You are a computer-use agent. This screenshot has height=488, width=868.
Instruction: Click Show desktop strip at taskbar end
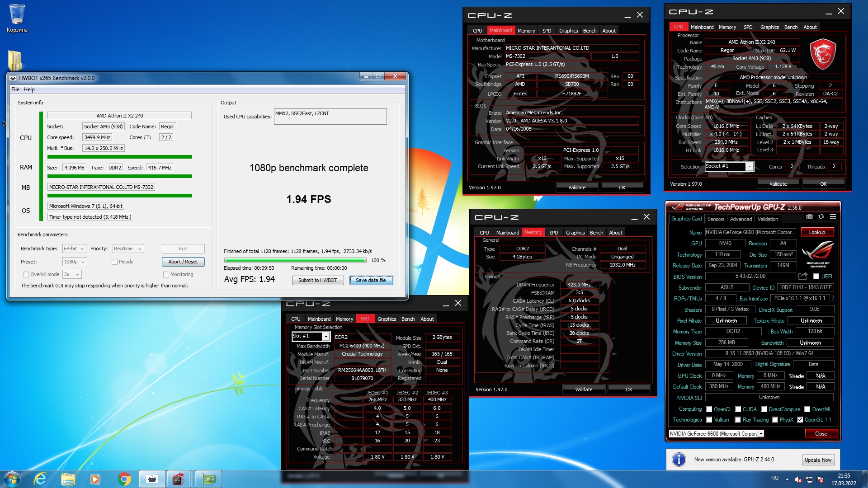point(864,479)
